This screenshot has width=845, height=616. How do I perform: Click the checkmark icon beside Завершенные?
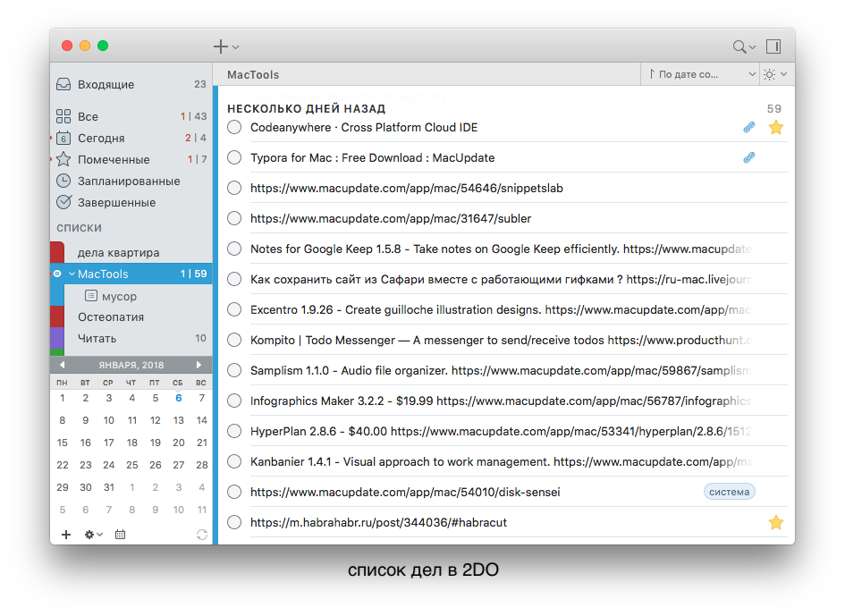coord(63,202)
